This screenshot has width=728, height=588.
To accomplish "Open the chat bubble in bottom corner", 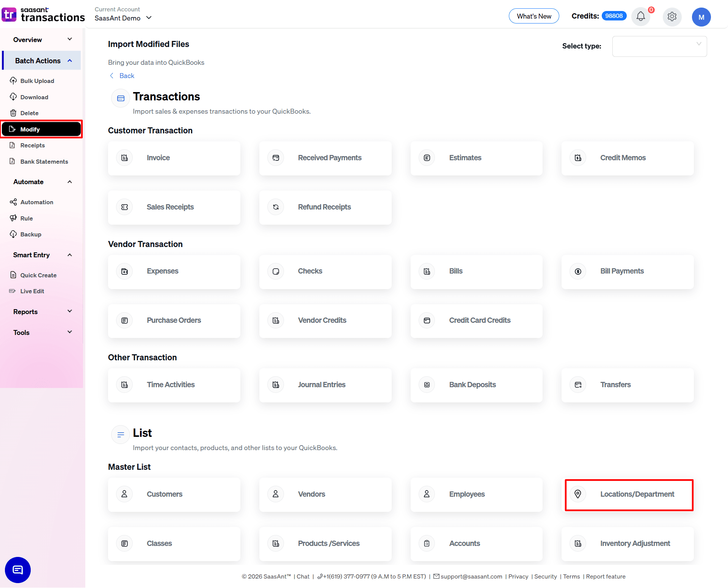I will tap(17, 570).
